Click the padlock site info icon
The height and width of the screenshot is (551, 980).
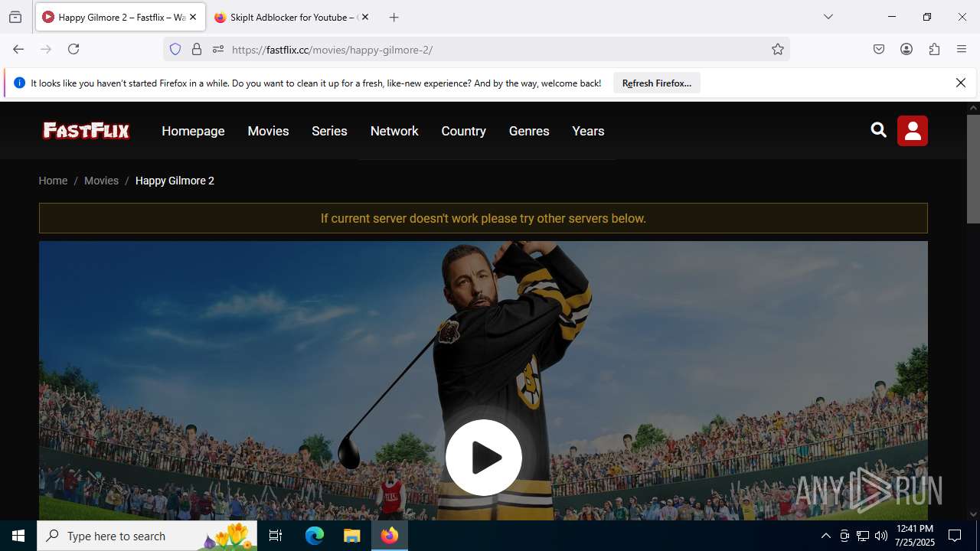click(197, 50)
